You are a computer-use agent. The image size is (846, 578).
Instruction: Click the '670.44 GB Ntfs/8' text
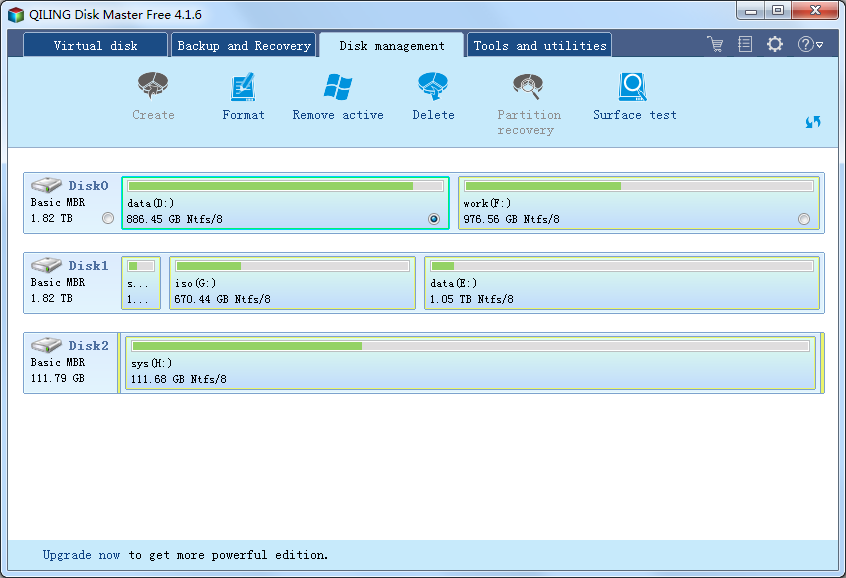pos(222,298)
